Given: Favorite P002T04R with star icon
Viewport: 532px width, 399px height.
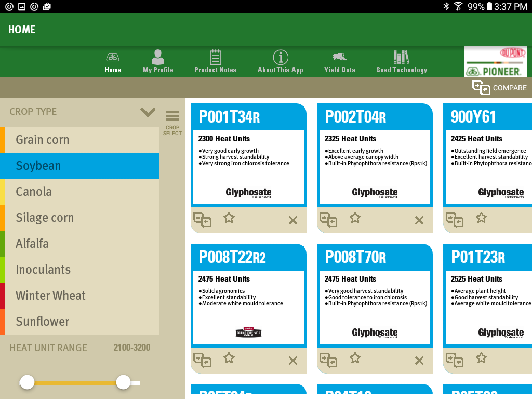Looking at the screenshot, I should (x=355, y=218).
